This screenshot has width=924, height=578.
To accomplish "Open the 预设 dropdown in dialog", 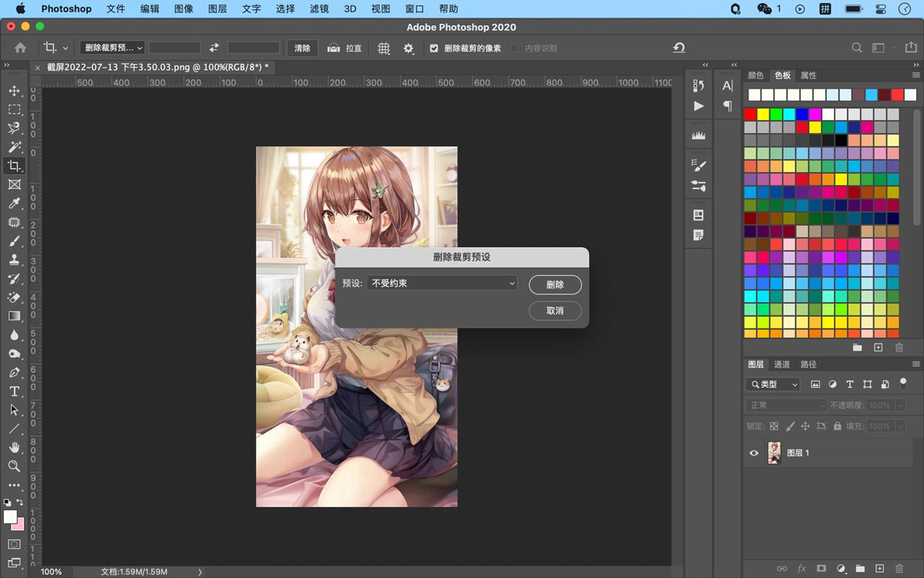I will 442,284.
